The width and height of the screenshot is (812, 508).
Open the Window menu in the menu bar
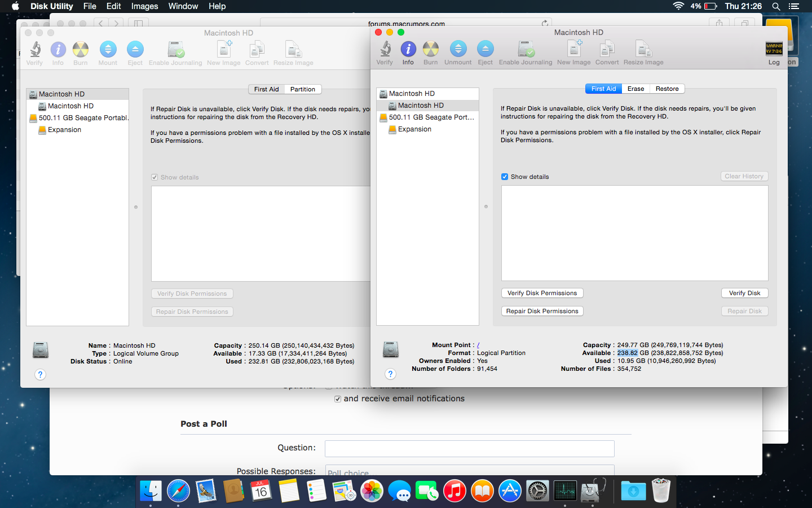click(183, 6)
